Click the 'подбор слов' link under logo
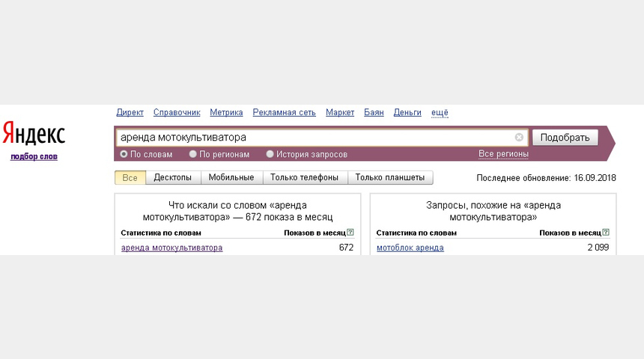 (x=34, y=156)
